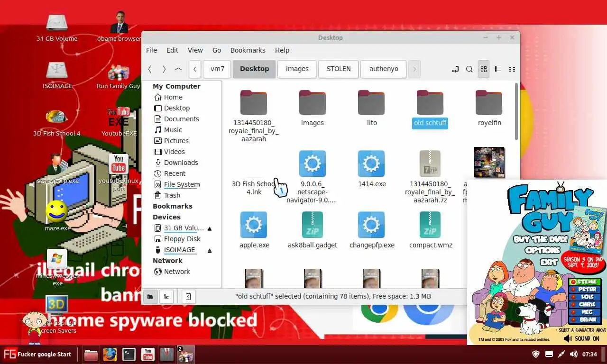This screenshot has height=364, width=607.
Task: Jump to vm7 in the path bar
Action: click(217, 69)
